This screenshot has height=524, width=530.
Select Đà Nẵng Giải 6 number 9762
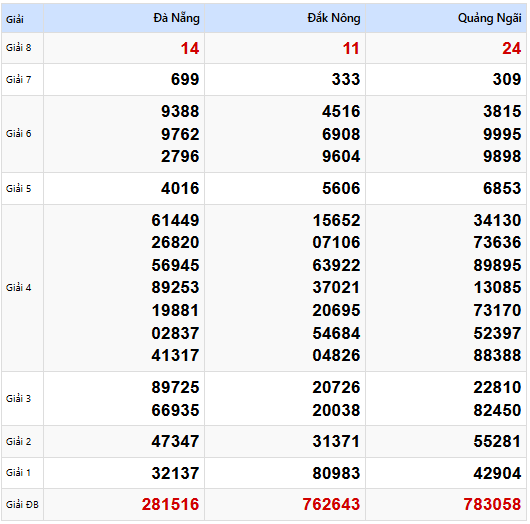pyautogui.click(x=180, y=134)
